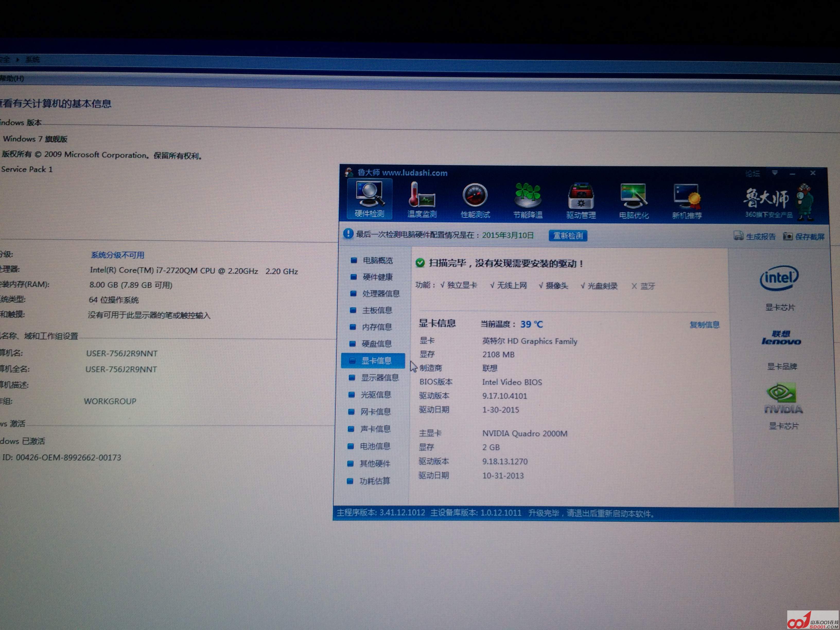Click 主程序版本 3.41.12.1012 in status bar
The width and height of the screenshot is (840, 630).
[x=381, y=513]
